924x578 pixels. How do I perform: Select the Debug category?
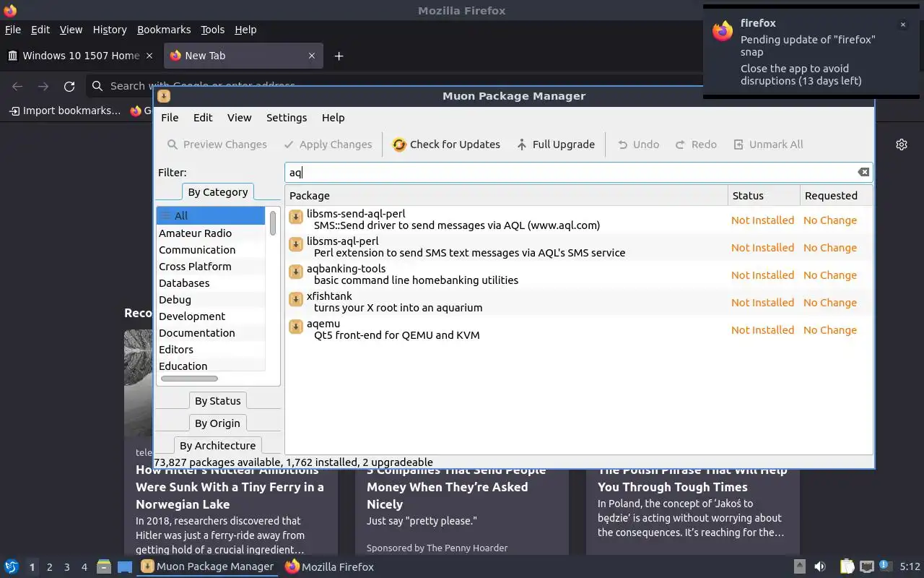[x=211, y=299]
